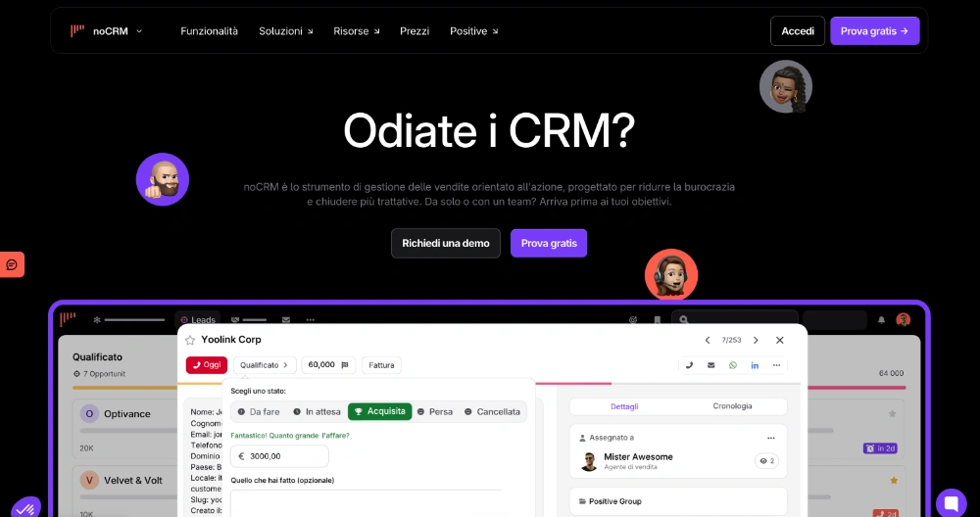Click the Mister Awesome assignee photo

point(588,461)
